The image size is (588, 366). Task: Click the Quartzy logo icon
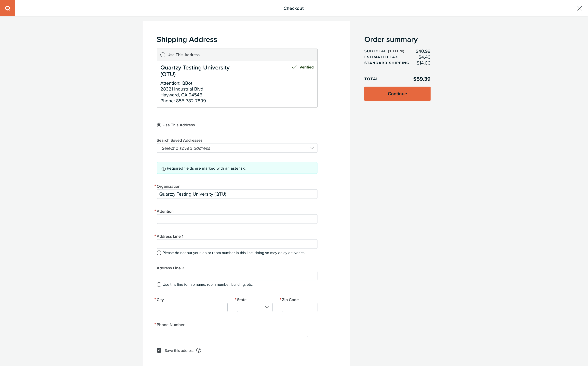[x=7, y=8]
